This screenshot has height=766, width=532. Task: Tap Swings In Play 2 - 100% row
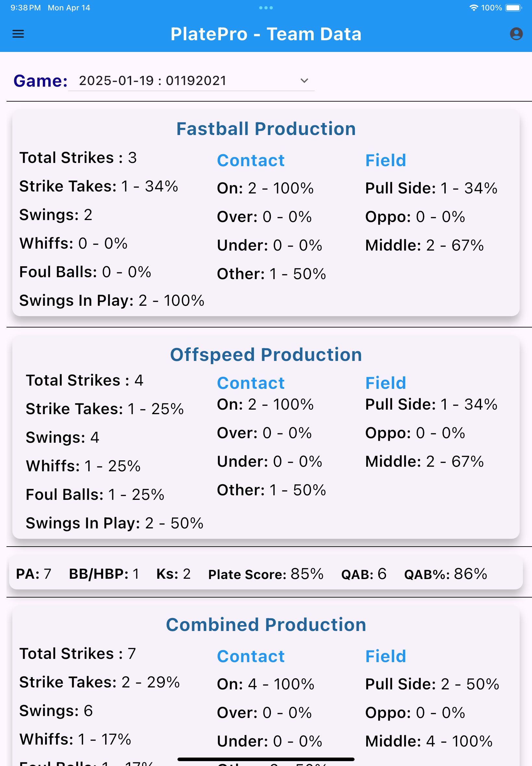[112, 301]
